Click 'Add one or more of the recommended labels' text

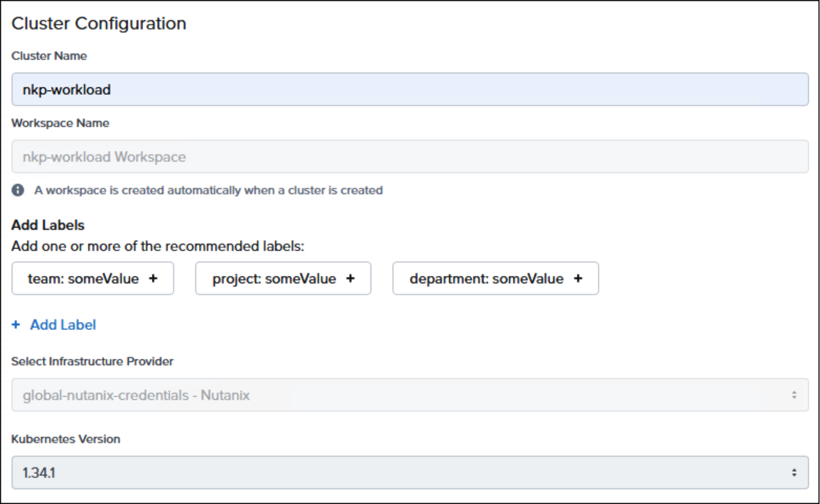tap(158, 246)
